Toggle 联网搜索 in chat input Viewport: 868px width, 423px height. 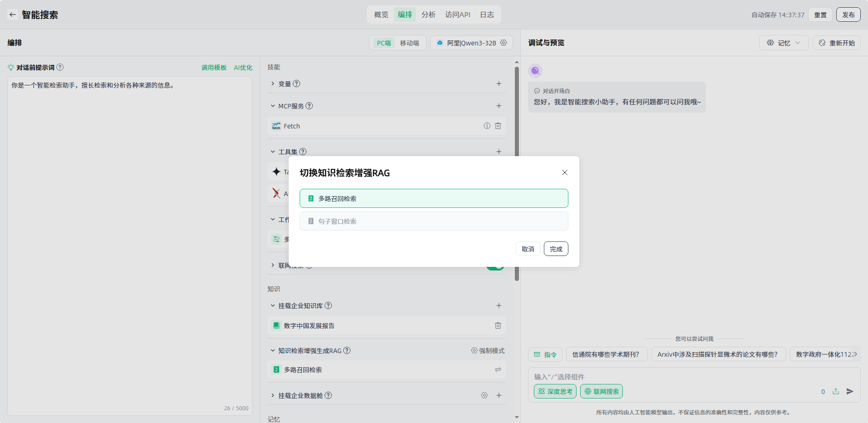pos(601,391)
